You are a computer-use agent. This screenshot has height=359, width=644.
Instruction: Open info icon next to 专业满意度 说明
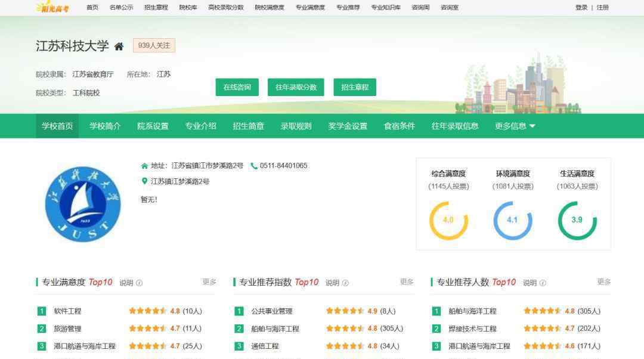tap(139, 283)
